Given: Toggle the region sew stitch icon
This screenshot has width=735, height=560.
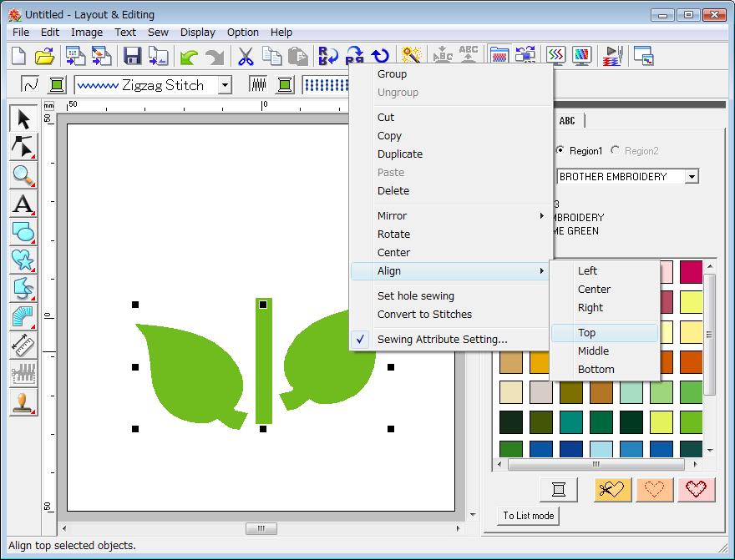Looking at the screenshot, I should pos(258,85).
